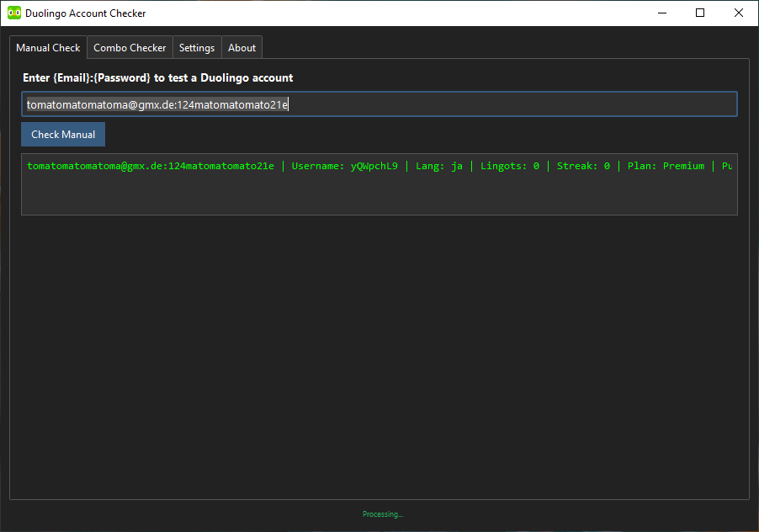The image size is (759, 532).
Task: Click the Processing... status text
Action: (382, 514)
